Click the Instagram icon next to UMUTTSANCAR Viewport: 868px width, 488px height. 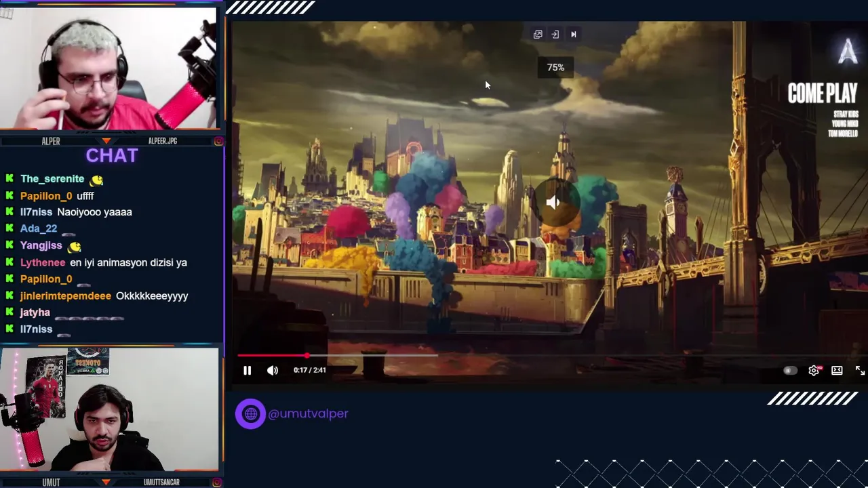[x=217, y=482]
